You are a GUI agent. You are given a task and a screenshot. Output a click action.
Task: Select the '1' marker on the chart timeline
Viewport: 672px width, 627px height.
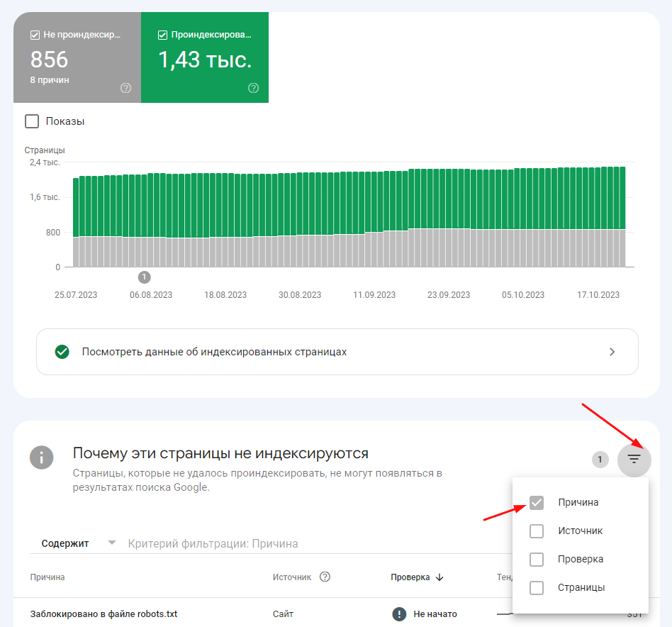[x=144, y=278]
